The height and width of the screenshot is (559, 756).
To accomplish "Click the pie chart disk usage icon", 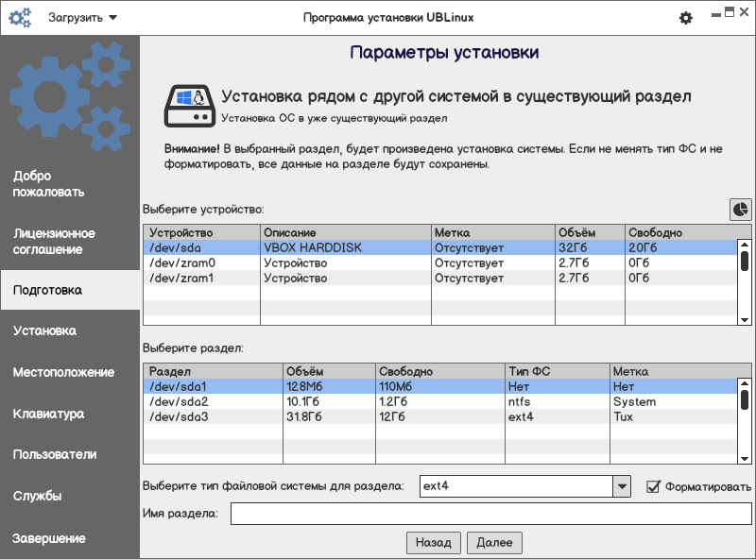I will (x=740, y=209).
